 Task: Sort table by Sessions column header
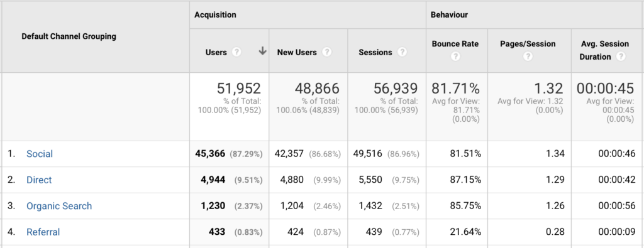[375, 53]
